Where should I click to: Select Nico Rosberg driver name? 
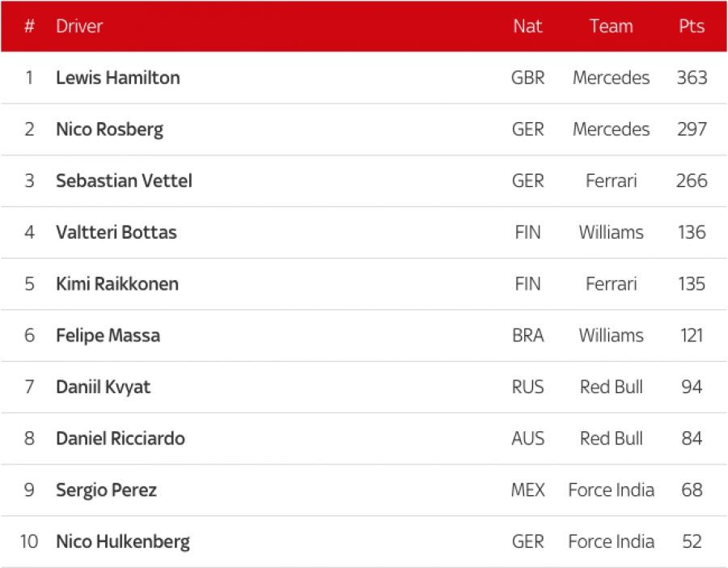coord(109,129)
